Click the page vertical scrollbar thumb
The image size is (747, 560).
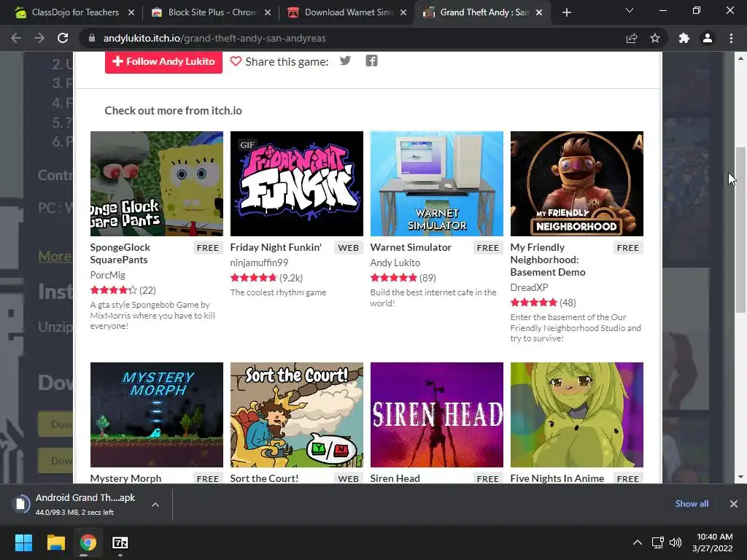click(740, 230)
